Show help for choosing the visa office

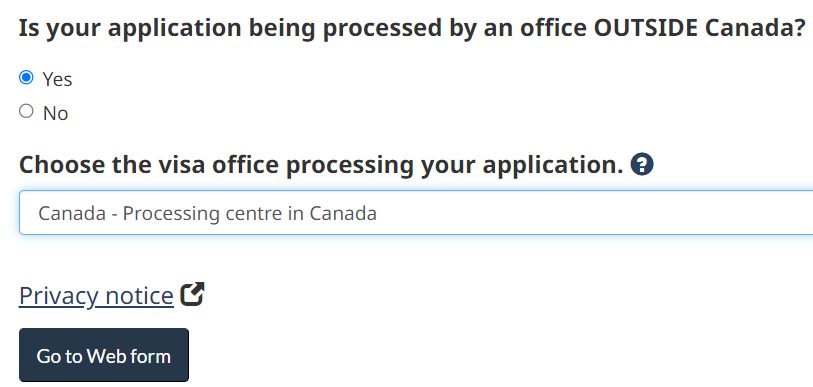pyautogui.click(x=642, y=165)
